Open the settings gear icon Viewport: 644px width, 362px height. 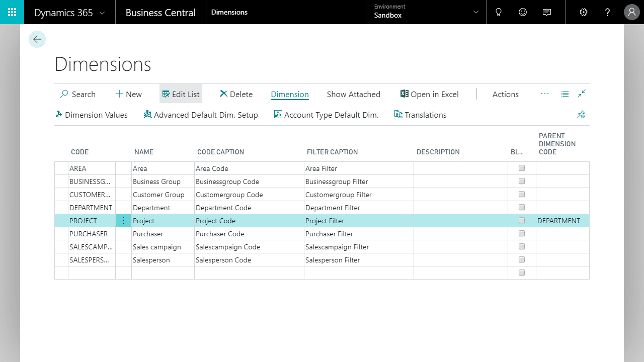point(584,12)
